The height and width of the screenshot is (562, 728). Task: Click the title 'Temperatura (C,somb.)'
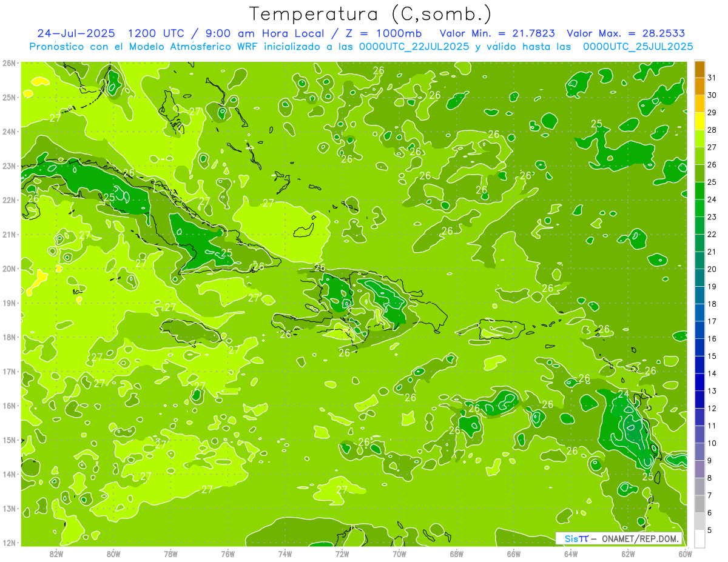(x=371, y=14)
